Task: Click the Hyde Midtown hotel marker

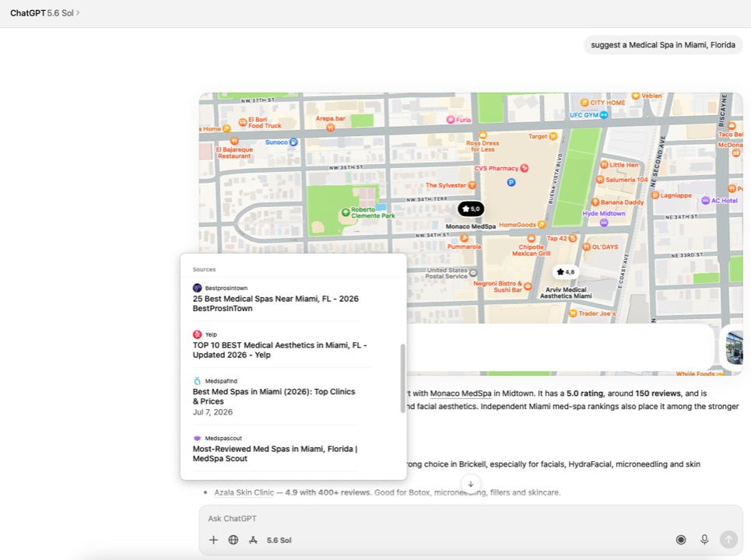Action: click(x=603, y=222)
